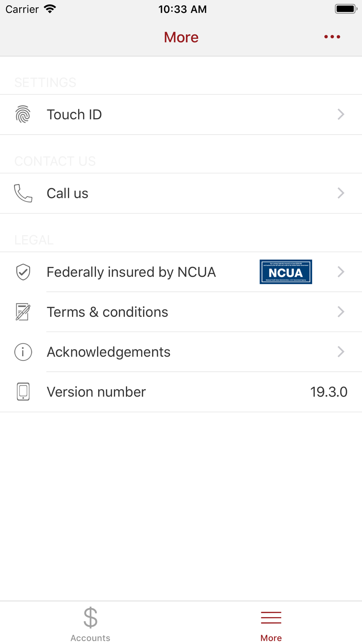Click the NCUA logo badge
362x644 pixels.
click(x=286, y=272)
